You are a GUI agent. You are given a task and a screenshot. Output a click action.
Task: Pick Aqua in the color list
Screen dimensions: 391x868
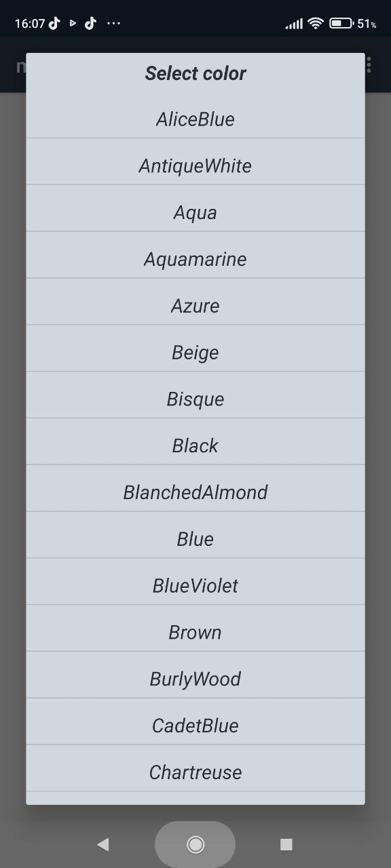pyautogui.click(x=195, y=213)
